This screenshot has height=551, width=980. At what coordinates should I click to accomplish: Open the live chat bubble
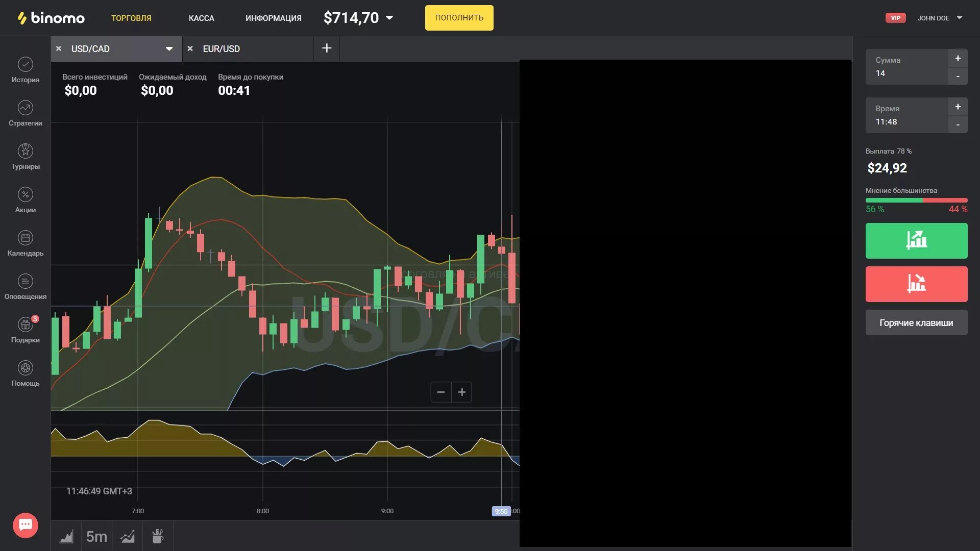coord(25,525)
